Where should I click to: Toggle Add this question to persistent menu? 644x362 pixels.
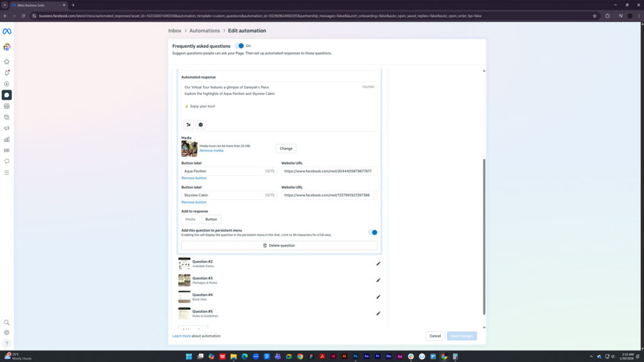(x=373, y=233)
